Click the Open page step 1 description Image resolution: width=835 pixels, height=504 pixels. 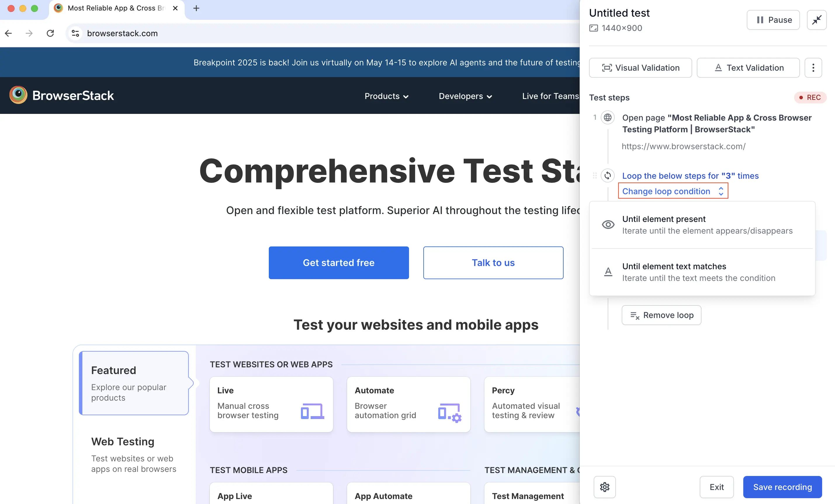tap(717, 124)
